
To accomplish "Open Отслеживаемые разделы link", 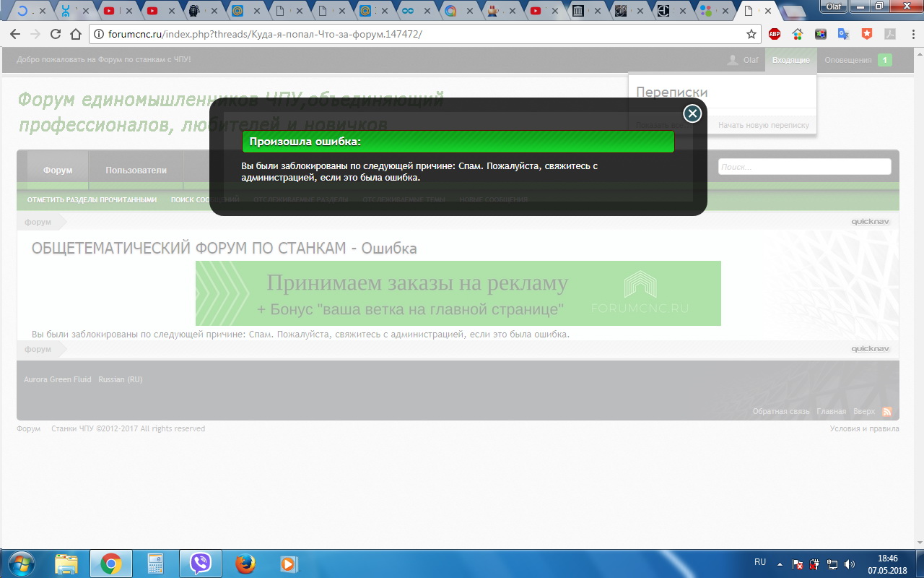I will click(300, 200).
